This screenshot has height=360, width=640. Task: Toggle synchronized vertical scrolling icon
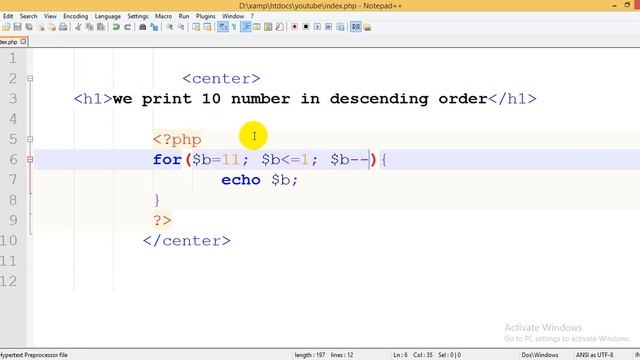(x=196, y=27)
